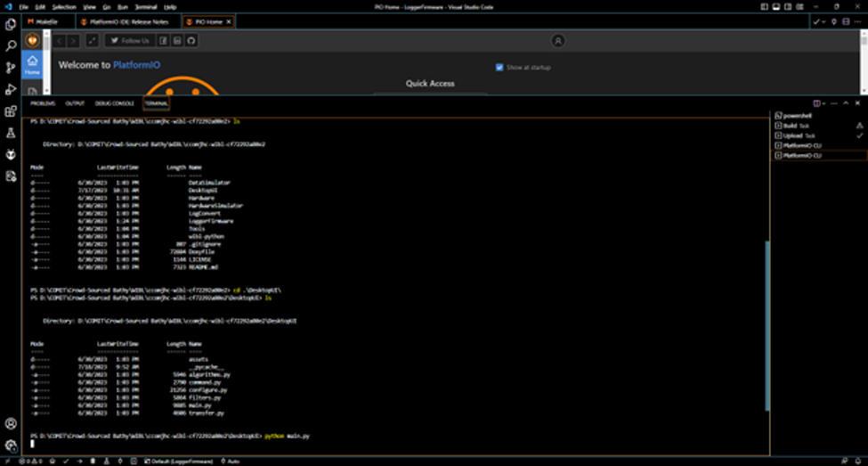Click remote window indicator in status bar

click(x=7, y=461)
